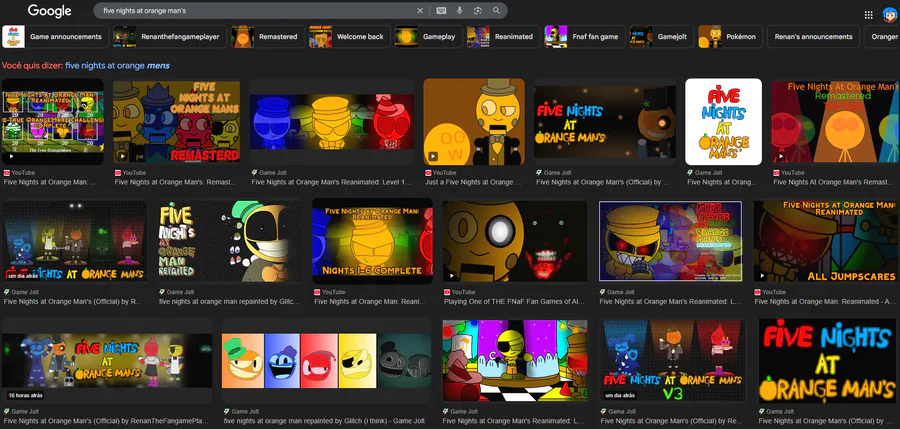Clear the search query with the X icon

coord(420,11)
